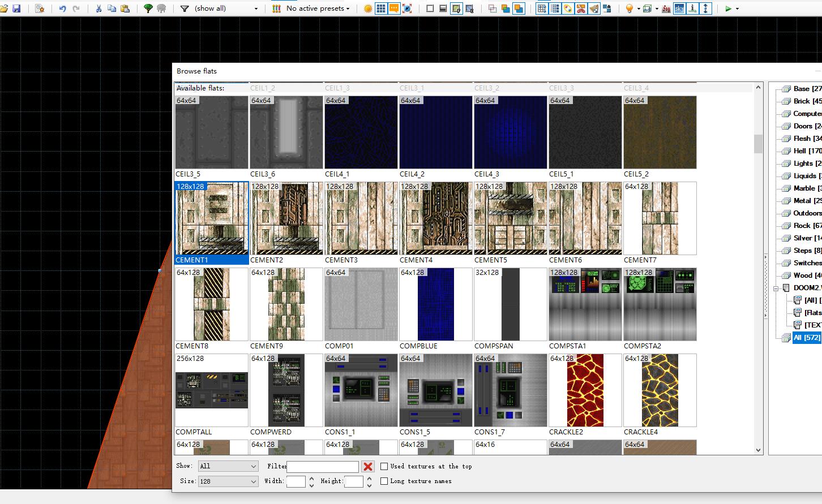Toggle the orange comments icon in toolbar

coord(394,8)
